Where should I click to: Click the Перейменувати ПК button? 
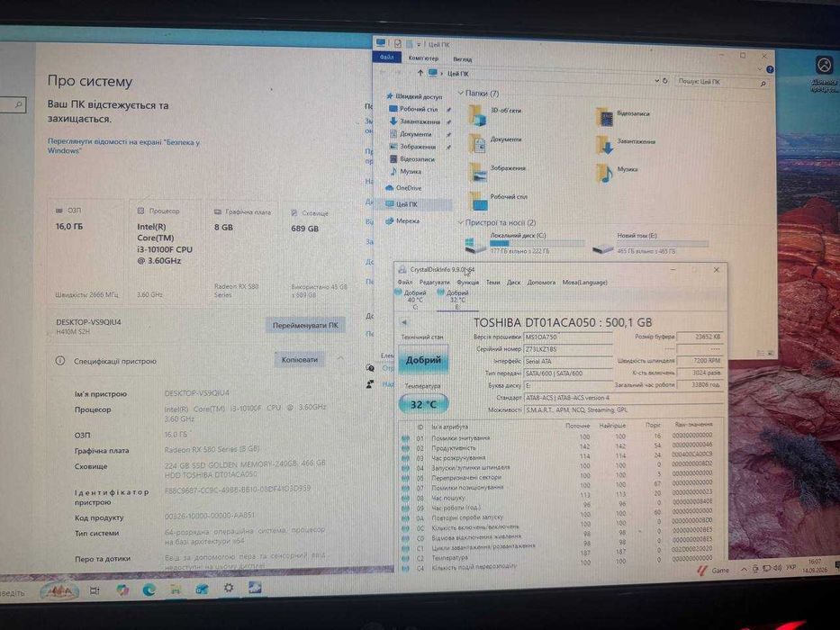click(x=305, y=325)
